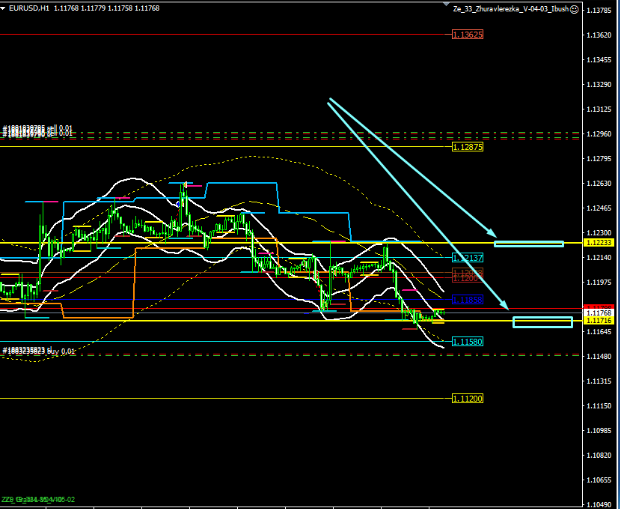This screenshot has width=620, height=509.
Task: Select the cyan 1.11580 level tag
Action: coord(467,342)
